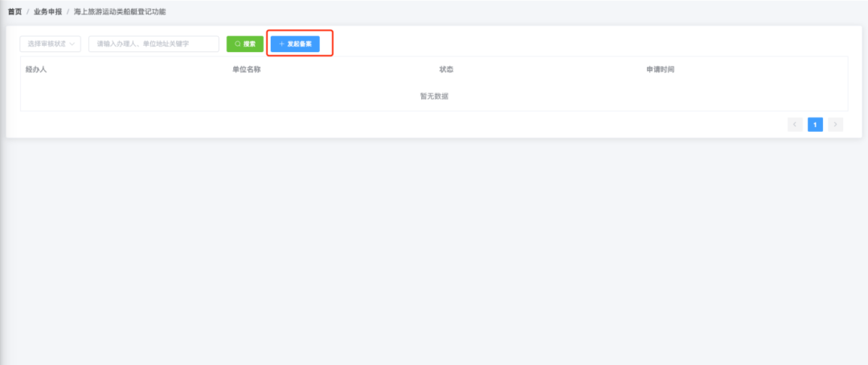
Task: Select page 1 in pagination
Action: click(x=815, y=125)
